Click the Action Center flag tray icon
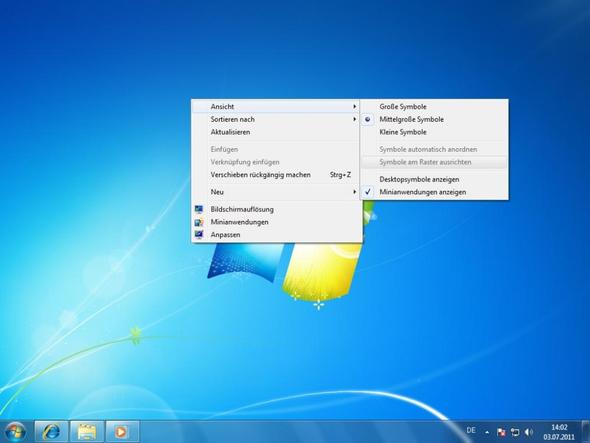Image resolution: width=590 pixels, height=443 pixels. tap(501, 432)
